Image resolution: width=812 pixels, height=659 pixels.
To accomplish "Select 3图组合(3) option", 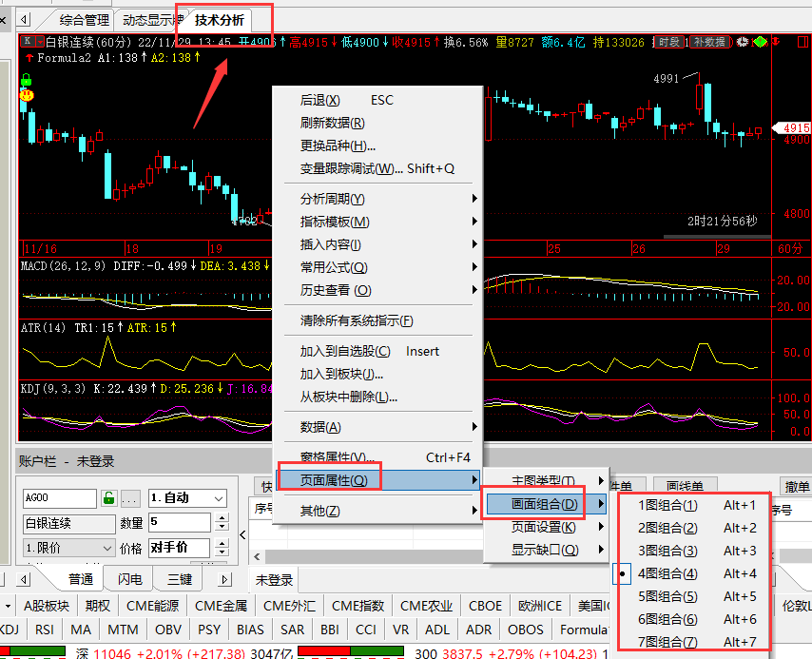I will point(692,551).
